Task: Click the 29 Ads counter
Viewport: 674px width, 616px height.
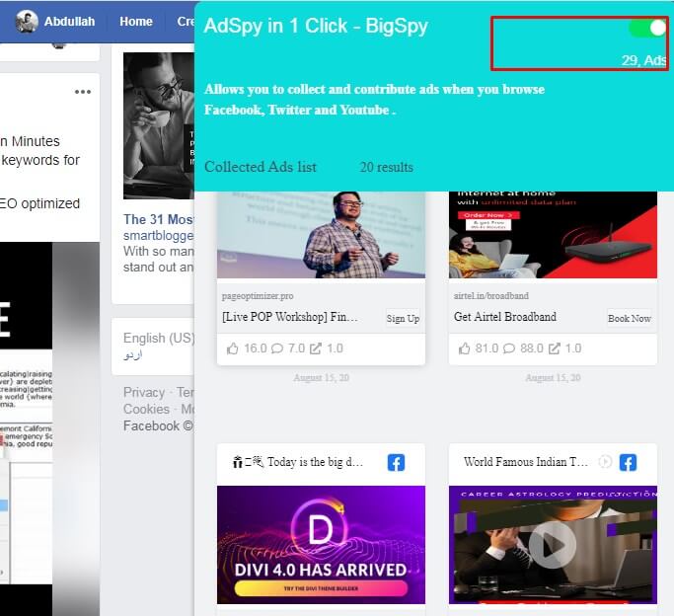Action: click(x=643, y=60)
